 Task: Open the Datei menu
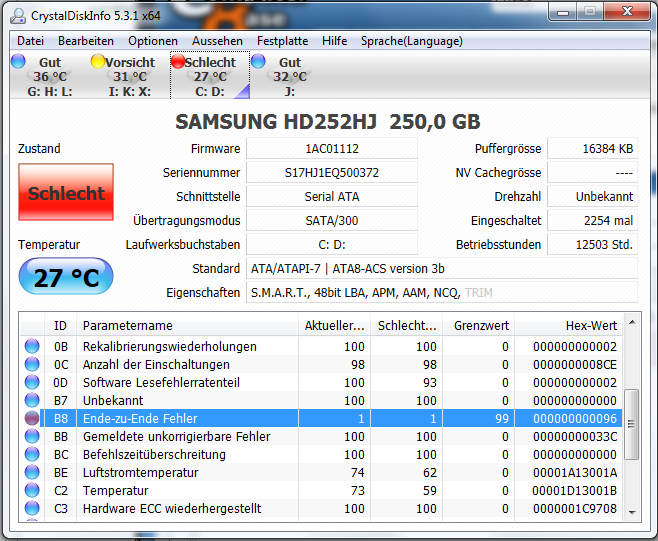(x=30, y=41)
